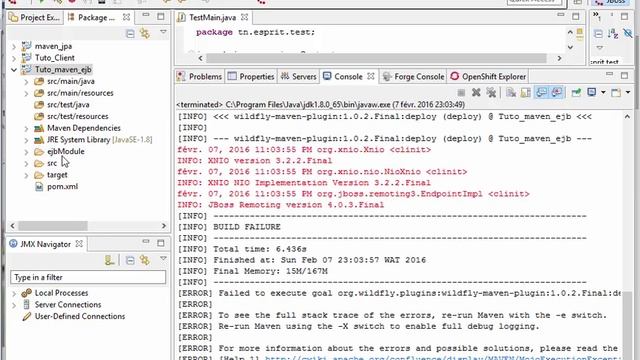Open Display Selected Console dropdown arrow

(603, 93)
